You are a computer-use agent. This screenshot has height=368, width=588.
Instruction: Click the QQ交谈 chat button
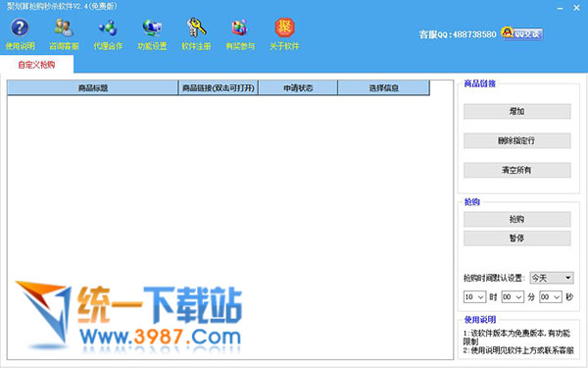click(522, 33)
